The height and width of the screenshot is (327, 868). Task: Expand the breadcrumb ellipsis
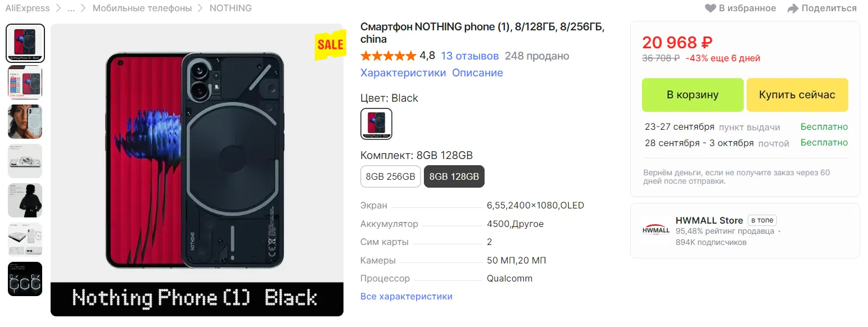[x=71, y=8]
